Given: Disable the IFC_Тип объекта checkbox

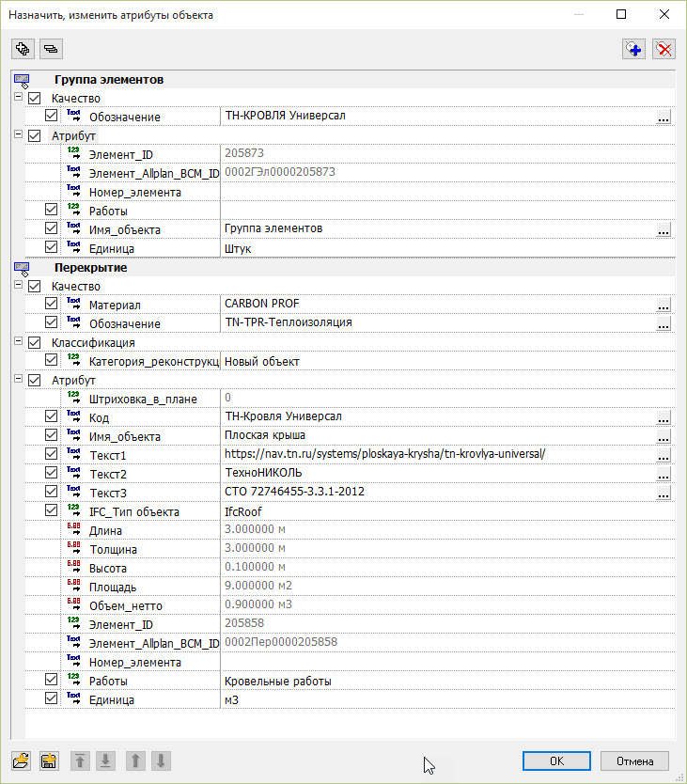Looking at the screenshot, I should point(52,511).
